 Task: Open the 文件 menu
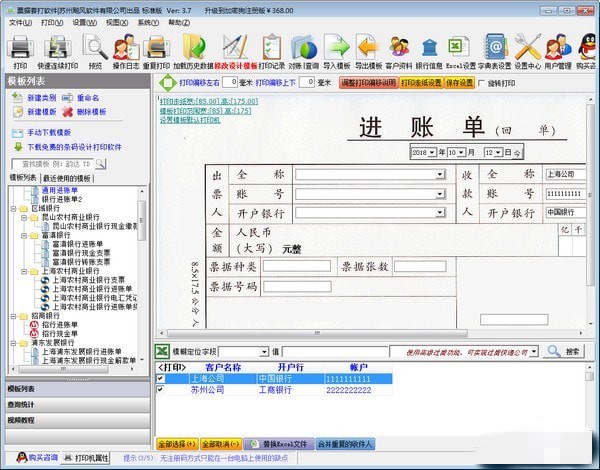click(20, 23)
